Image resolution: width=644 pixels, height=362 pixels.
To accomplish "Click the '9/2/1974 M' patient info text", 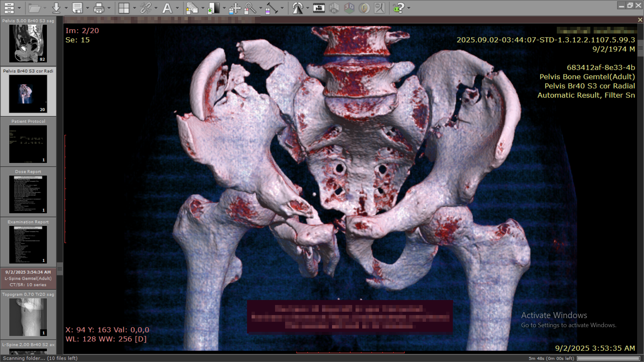I will tap(613, 49).
